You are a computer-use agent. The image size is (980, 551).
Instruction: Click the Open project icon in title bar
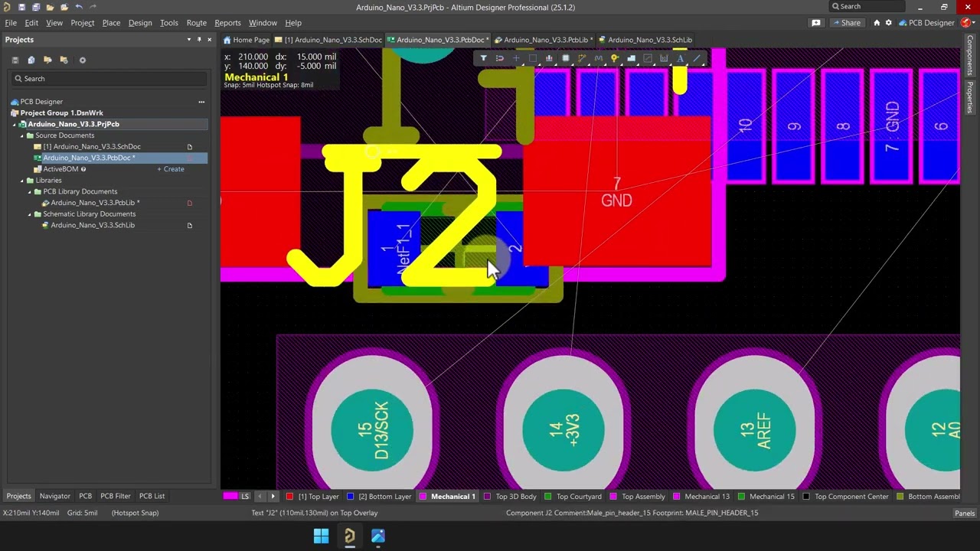click(x=64, y=7)
